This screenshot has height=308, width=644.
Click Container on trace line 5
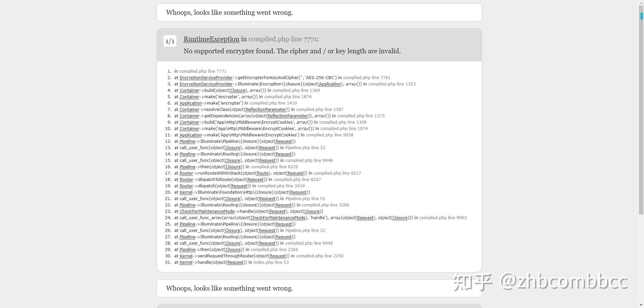190,97
